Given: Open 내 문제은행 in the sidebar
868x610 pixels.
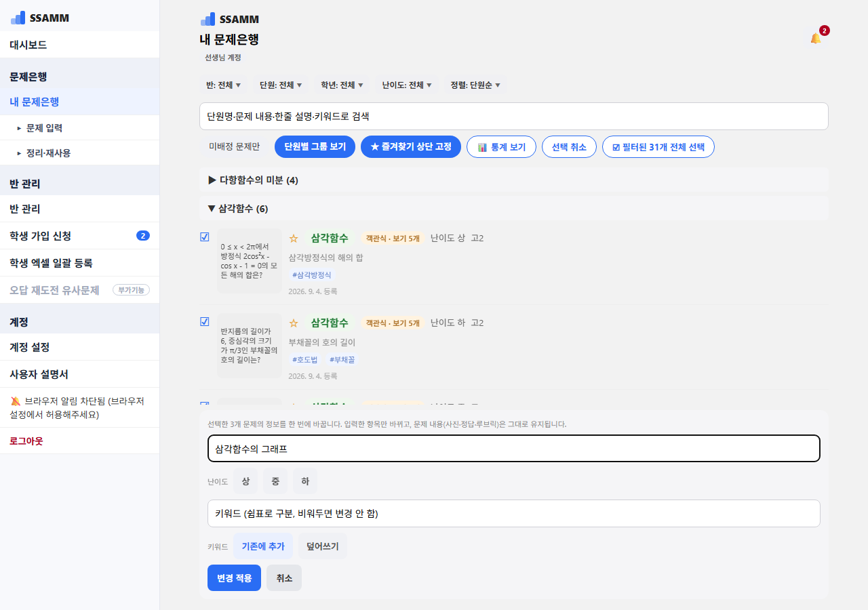Looking at the screenshot, I should 80,102.
